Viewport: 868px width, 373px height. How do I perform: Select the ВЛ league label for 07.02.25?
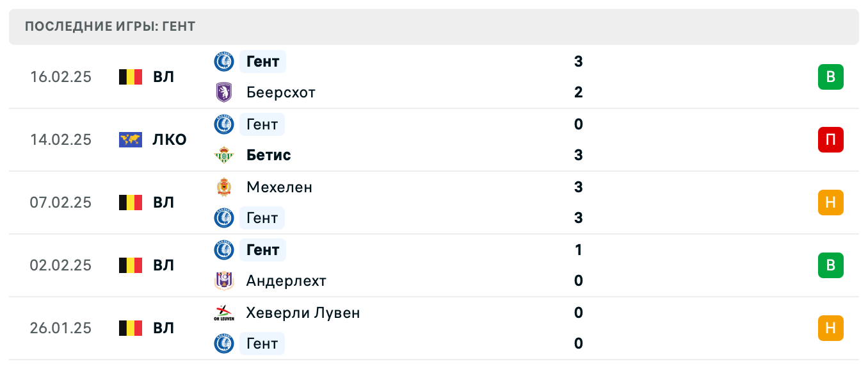coord(163,202)
